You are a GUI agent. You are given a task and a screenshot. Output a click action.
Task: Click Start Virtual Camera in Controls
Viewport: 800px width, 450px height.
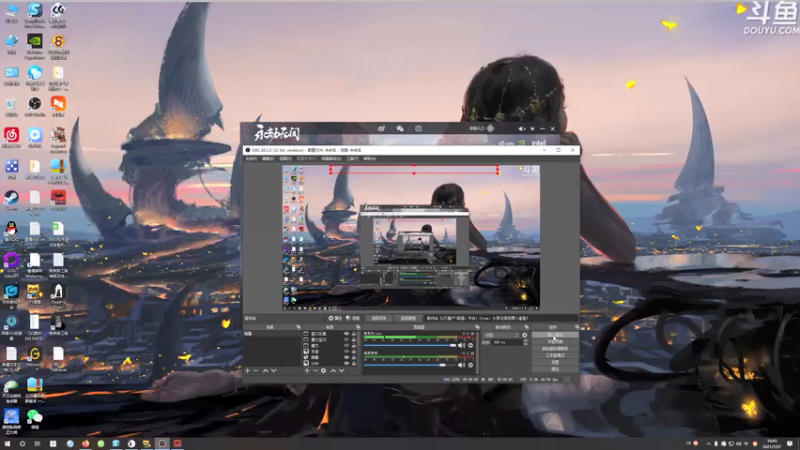coord(555,348)
